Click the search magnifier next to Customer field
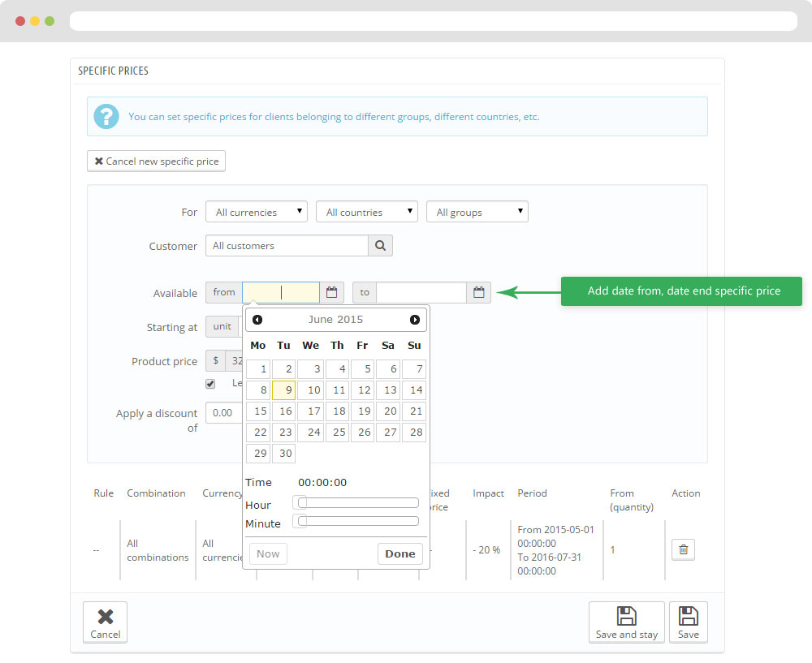 (380, 246)
